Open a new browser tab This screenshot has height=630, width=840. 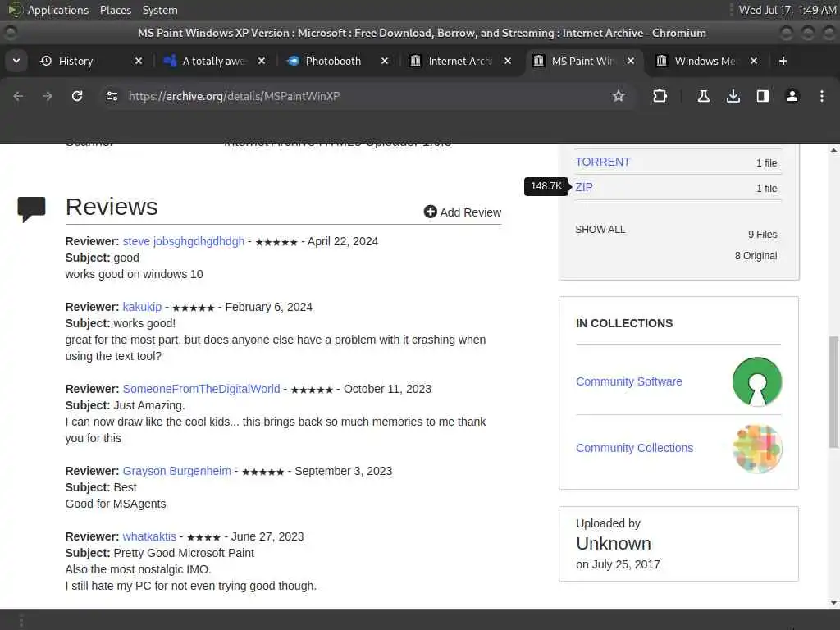pos(783,61)
